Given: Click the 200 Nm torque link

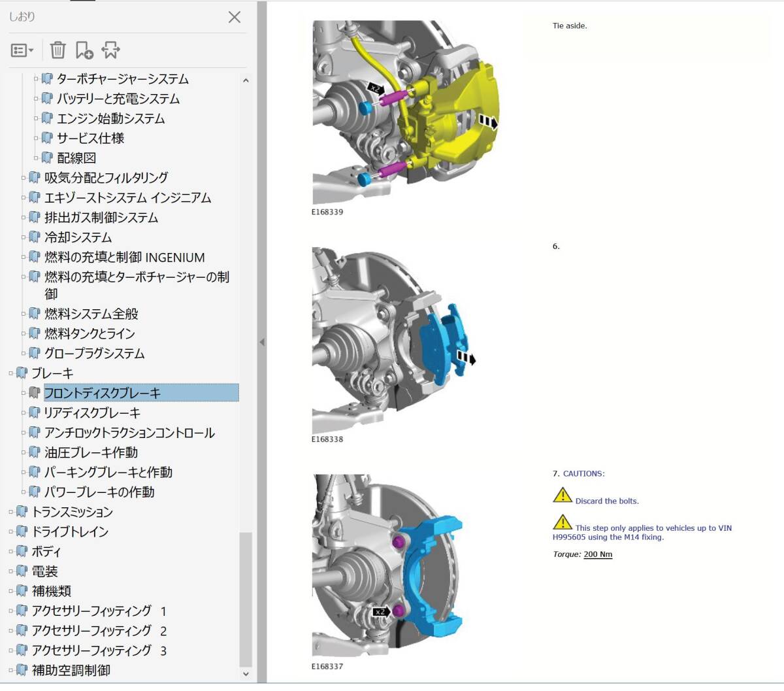Looking at the screenshot, I should click(x=598, y=554).
